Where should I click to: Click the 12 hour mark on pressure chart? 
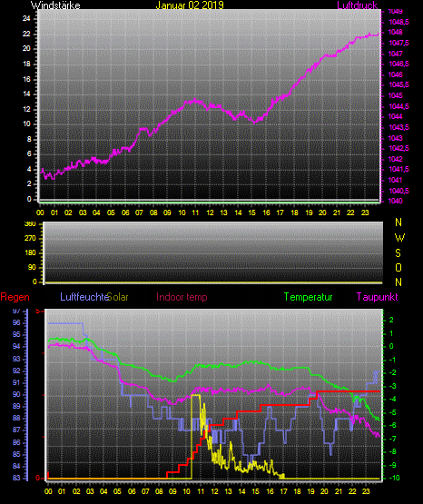click(210, 212)
